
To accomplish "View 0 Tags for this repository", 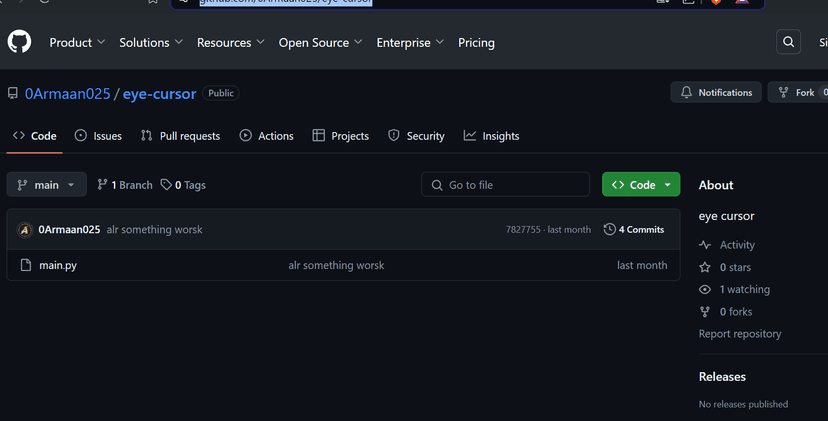I will [x=183, y=185].
